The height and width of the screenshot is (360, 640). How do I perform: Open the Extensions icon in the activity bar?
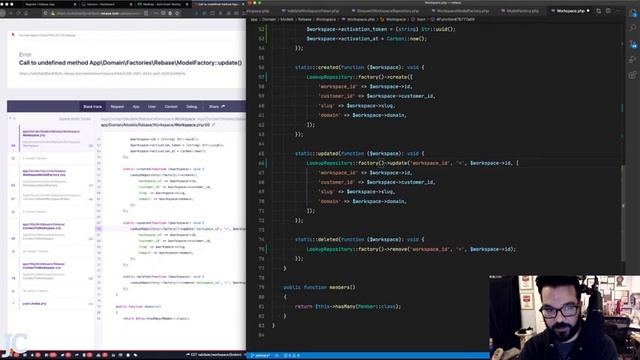coord(633,75)
